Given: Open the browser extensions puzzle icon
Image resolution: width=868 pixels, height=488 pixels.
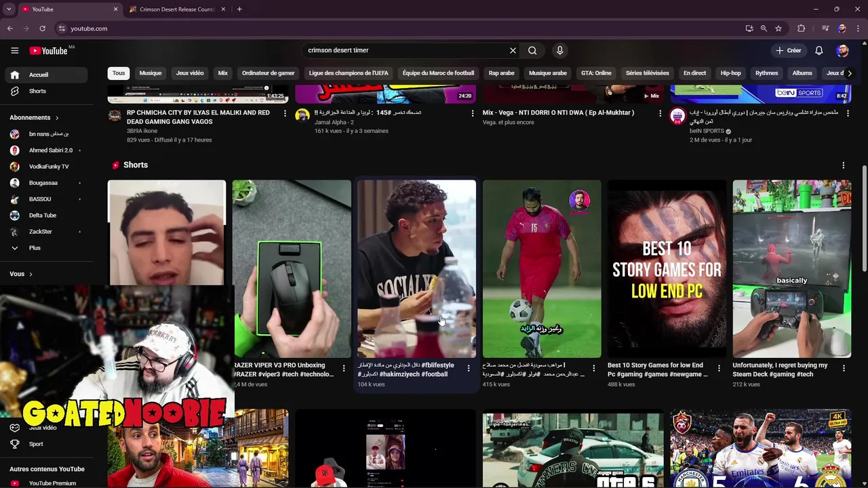Looking at the screenshot, I should point(801,28).
